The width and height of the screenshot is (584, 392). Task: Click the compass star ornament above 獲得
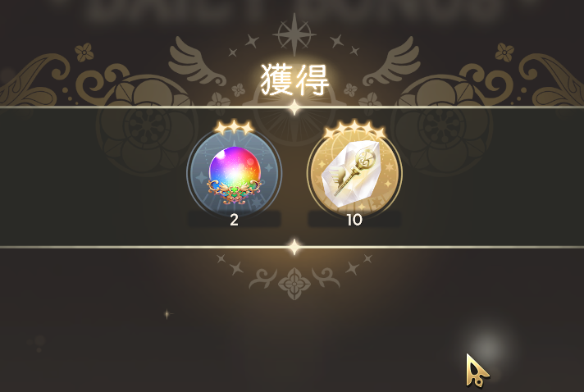(294, 34)
